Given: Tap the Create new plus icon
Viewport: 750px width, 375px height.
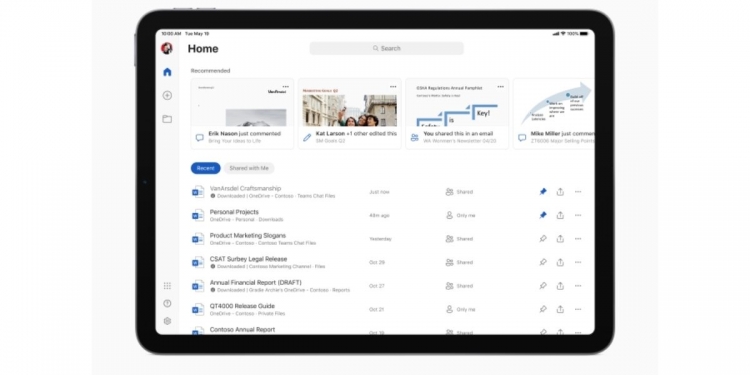Looking at the screenshot, I should 167,96.
